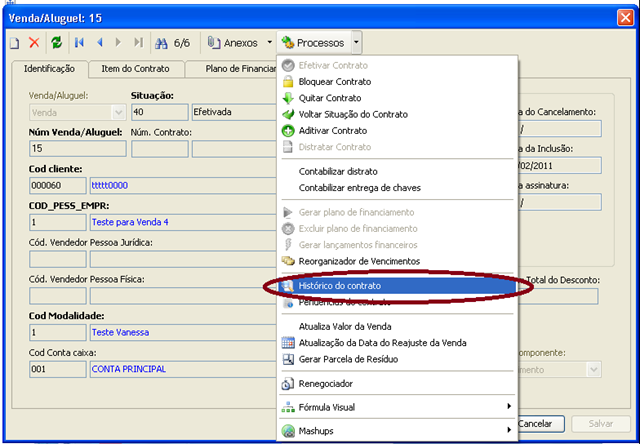Select Contabilizar entrega de chaves
The image size is (640, 444).
[397, 188]
